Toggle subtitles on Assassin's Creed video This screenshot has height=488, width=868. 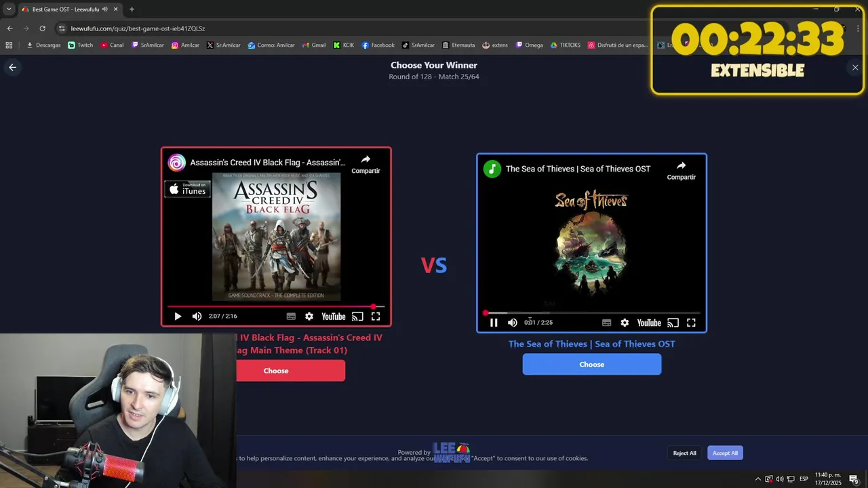coord(291,317)
